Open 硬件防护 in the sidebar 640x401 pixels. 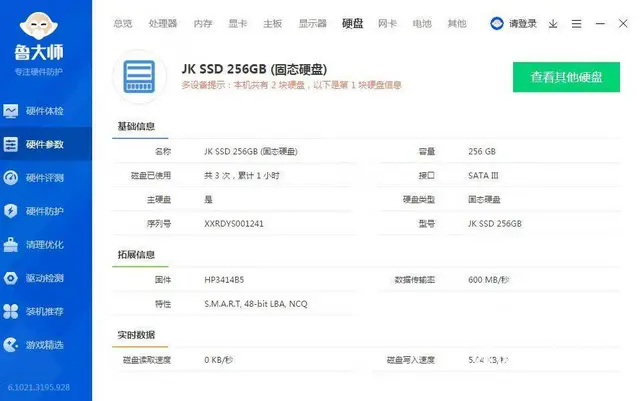46,211
